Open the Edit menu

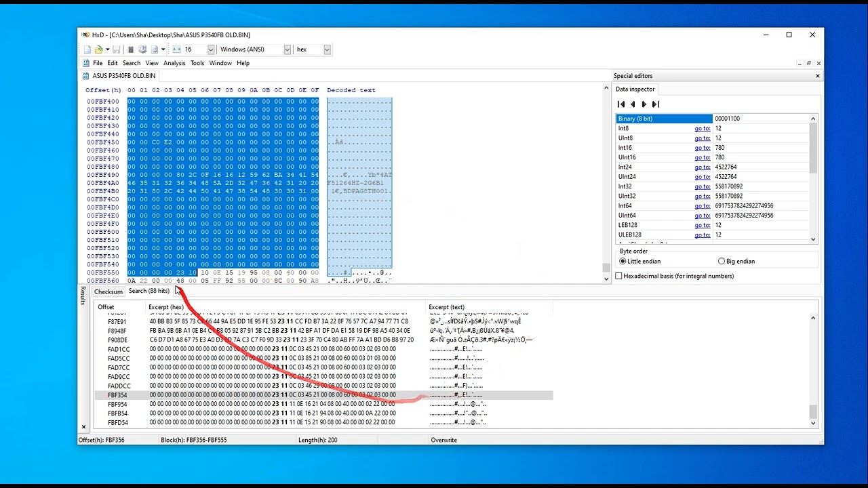tap(113, 63)
